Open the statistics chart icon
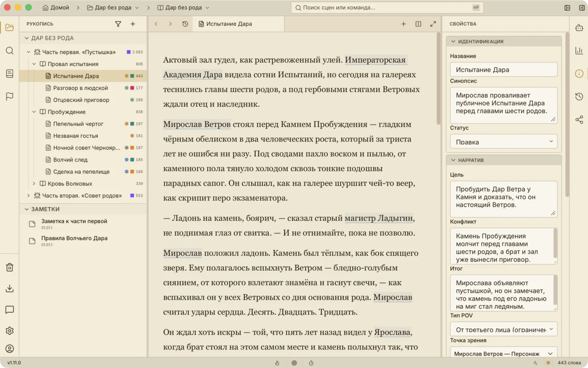The width and height of the screenshot is (588, 368). tap(579, 51)
